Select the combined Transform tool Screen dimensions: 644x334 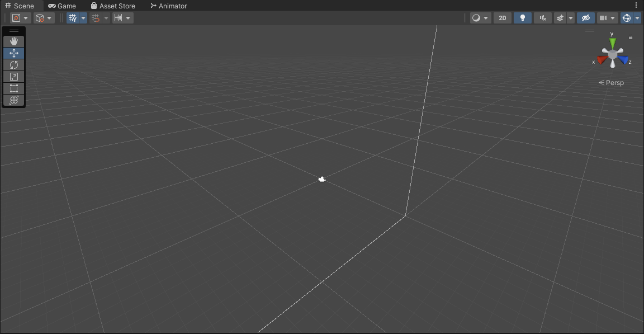tap(13, 100)
